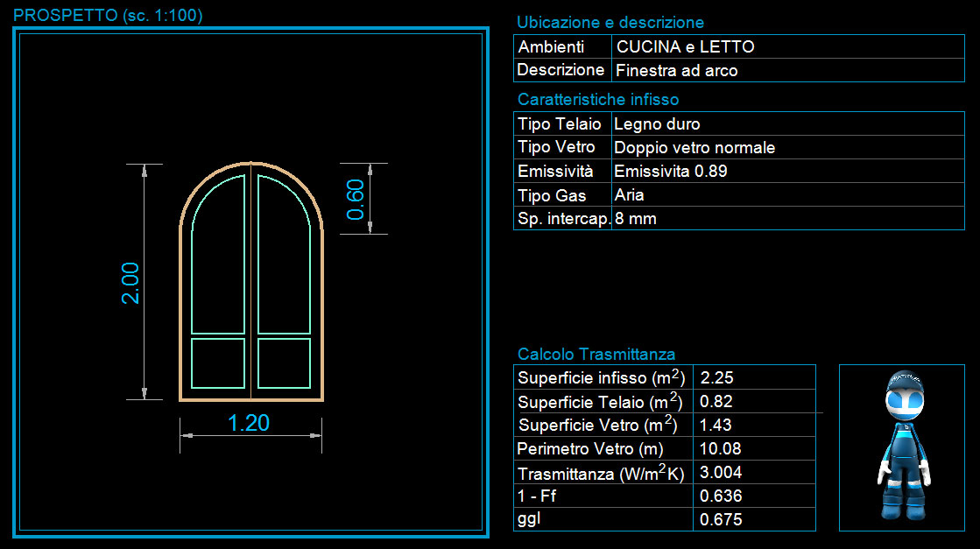The height and width of the screenshot is (549, 980).
Task: Click the Calcolo Trasmittanza heading
Action: [596, 355]
